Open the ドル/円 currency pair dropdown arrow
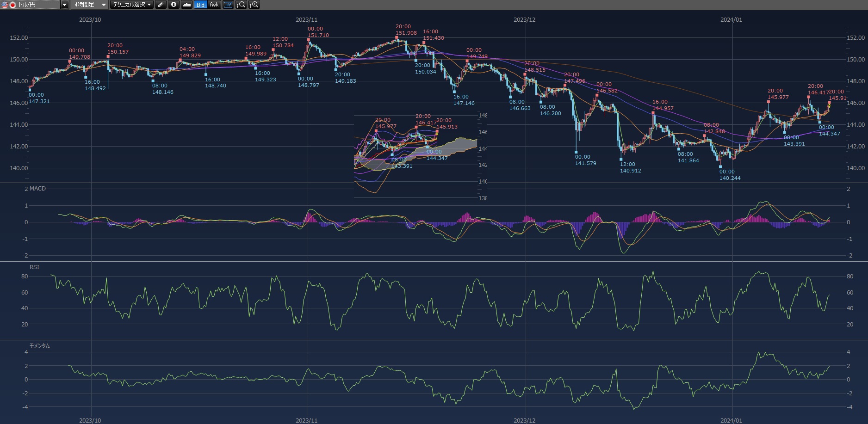Viewport: 868px width, 424px height. click(x=64, y=5)
